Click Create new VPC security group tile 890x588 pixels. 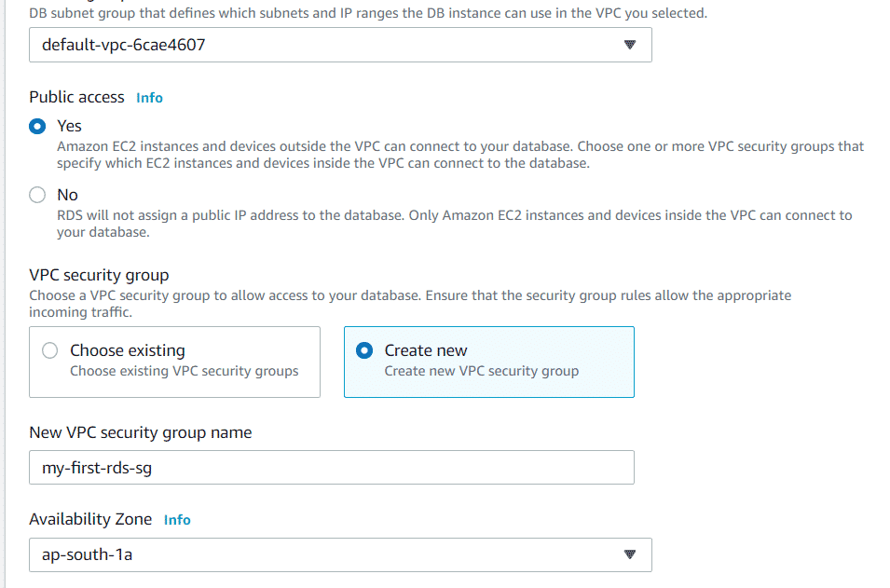489,362
